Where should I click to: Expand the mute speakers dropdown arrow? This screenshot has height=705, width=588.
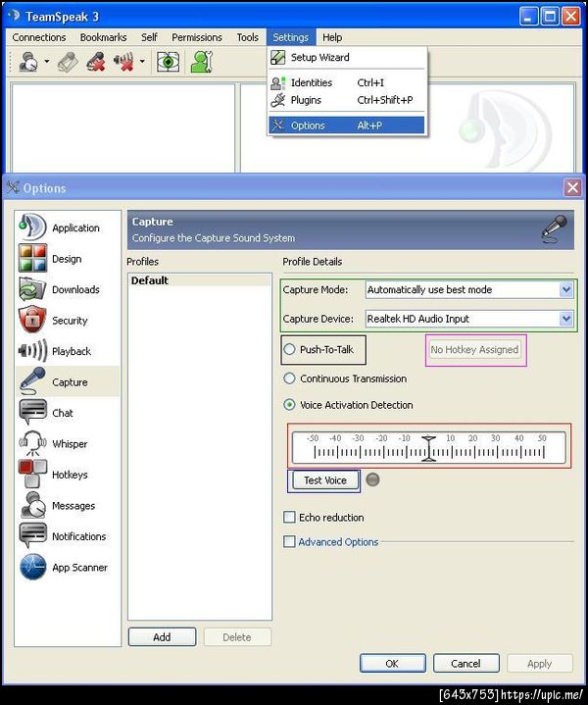[142, 61]
